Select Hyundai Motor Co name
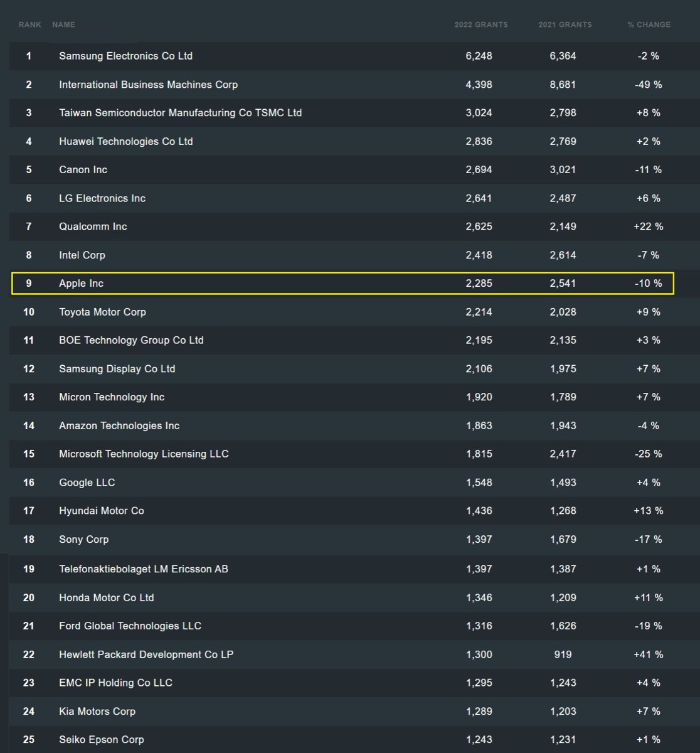This screenshot has width=700, height=753. [102, 511]
